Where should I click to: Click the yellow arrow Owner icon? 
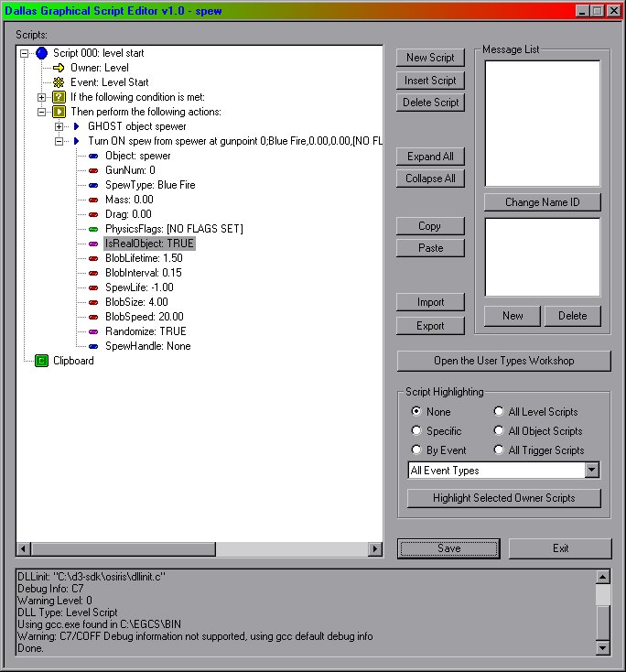click(59, 68)
